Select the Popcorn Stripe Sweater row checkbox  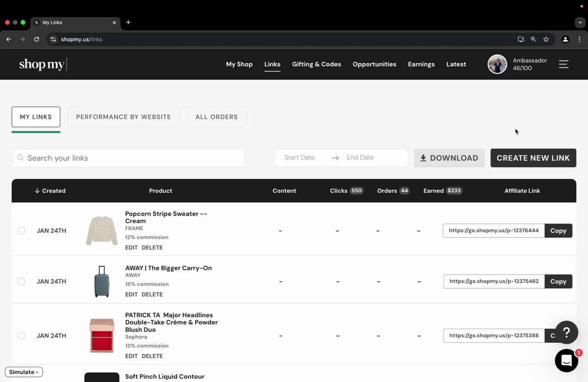[22, 231]
